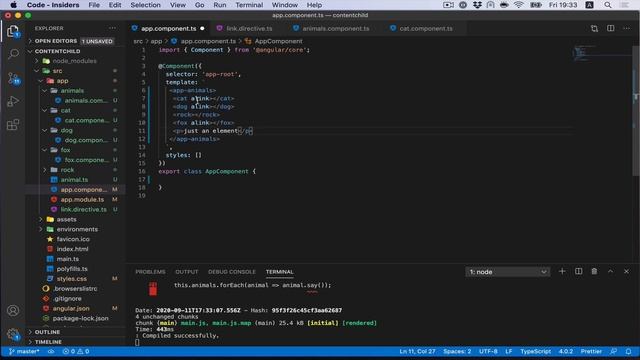Create a new terminal with plus icon

tap(562, 271)
